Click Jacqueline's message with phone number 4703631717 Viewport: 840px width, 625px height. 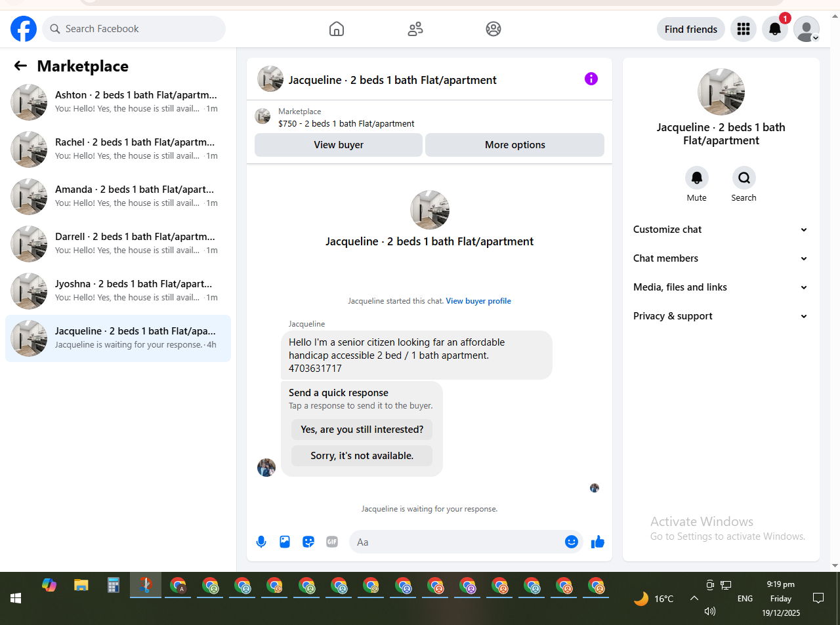pyautogui.click(x=417, y=355)
